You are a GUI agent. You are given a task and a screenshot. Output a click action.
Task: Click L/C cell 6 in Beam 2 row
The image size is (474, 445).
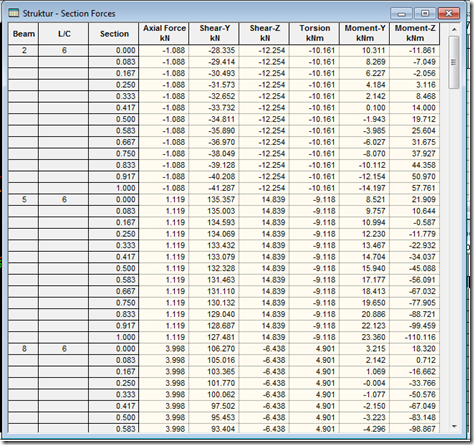(x=64, y=51)
